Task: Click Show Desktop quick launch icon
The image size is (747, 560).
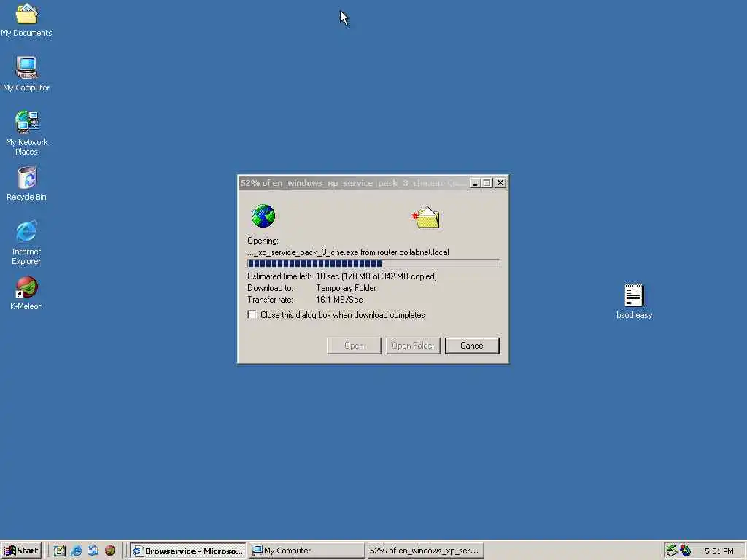Action: (x=60, y=551)
